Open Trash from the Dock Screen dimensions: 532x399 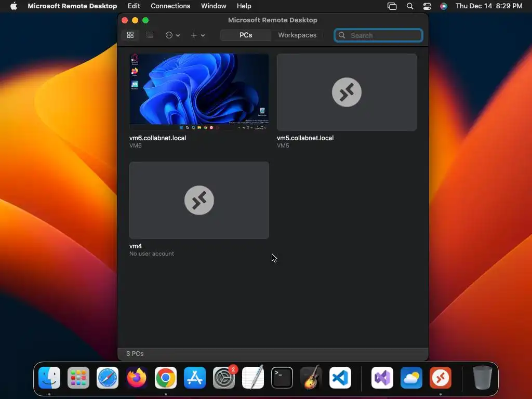point(483,378)
